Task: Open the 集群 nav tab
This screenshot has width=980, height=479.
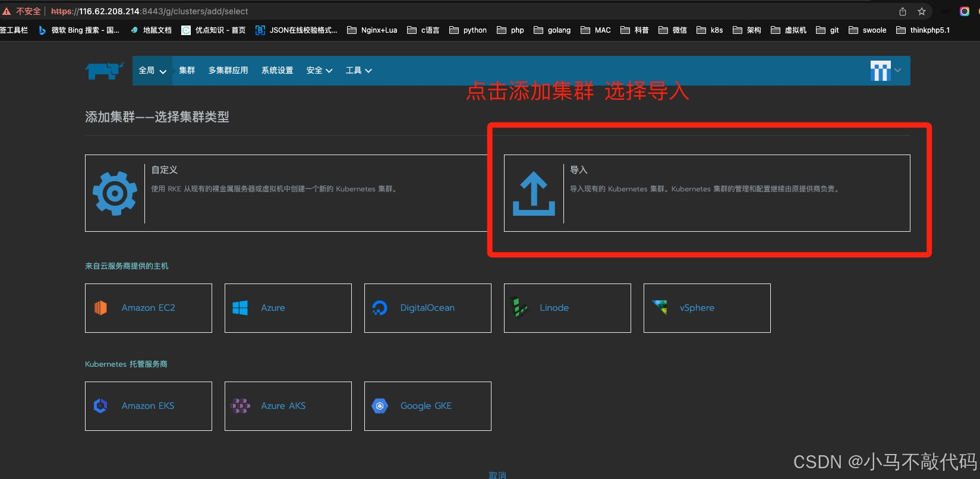Action: click(x=187, y=71)
